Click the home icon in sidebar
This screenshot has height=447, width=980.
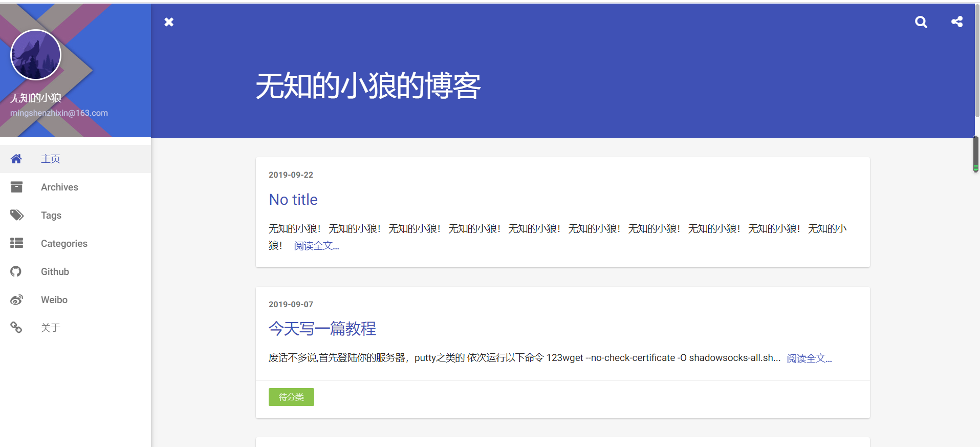click(16, 159)
